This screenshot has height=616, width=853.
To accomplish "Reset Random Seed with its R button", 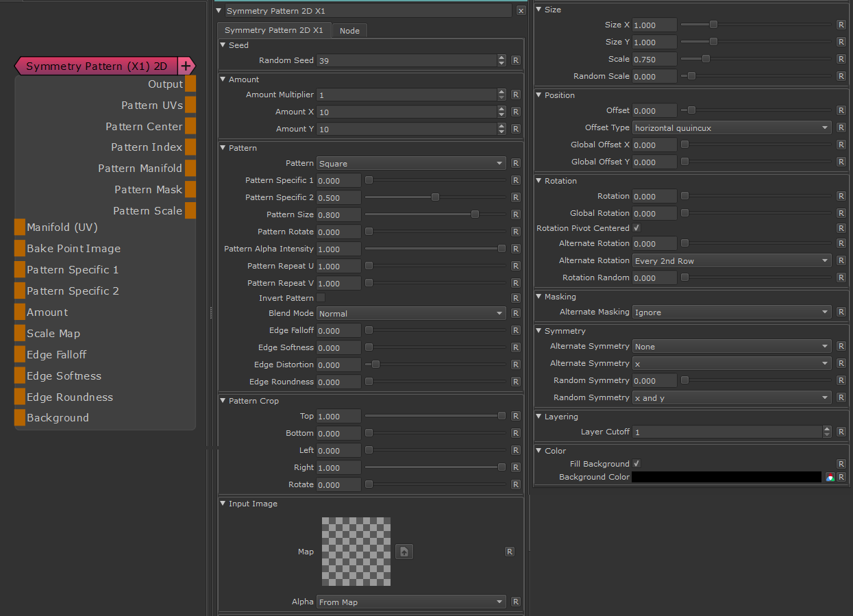I will (x=516, y=60).
